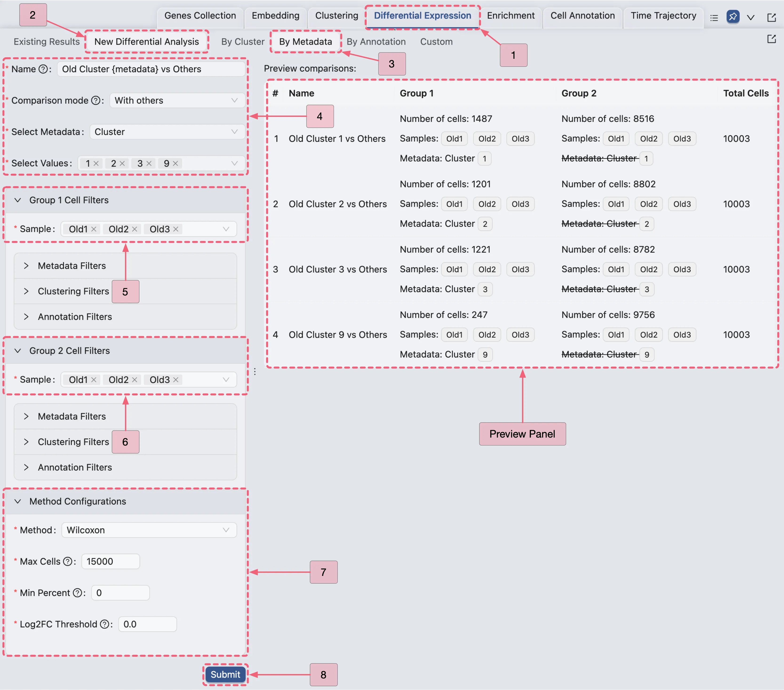784x690 pixels.
Task: Click the Submit button
Action: click(225, 675)
